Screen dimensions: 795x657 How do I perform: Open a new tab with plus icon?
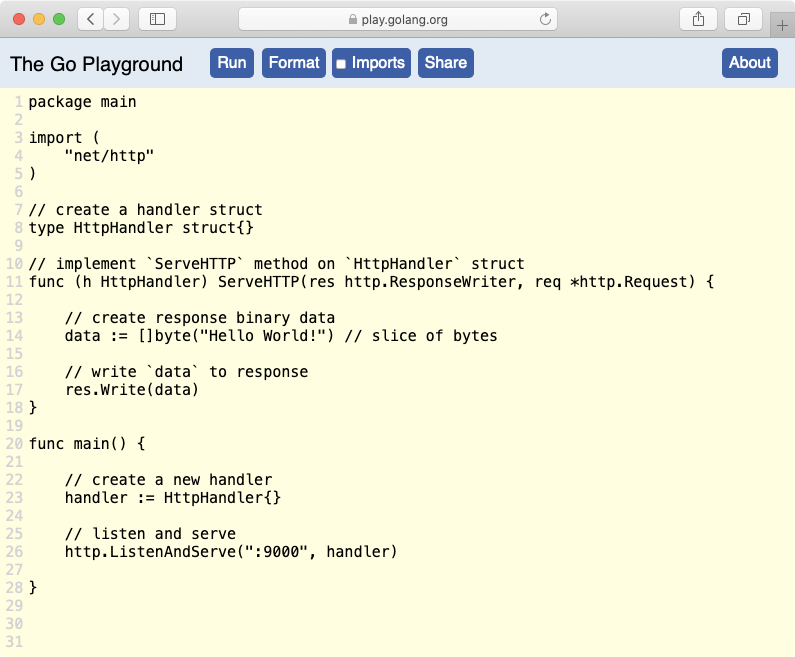[x=782, y=25]
